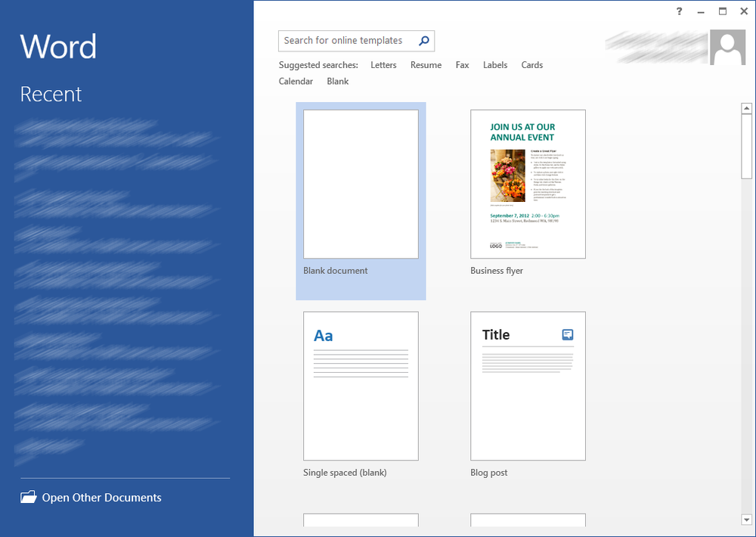Click the template list scroll down arrow
Screen dimensions: 756x537
tap(746, 520)
